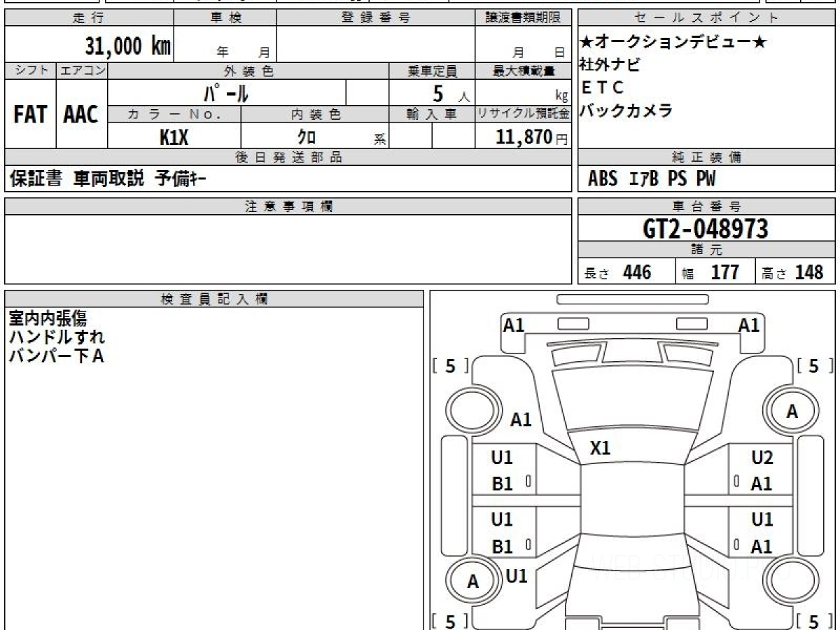The height and width of the screenshot is (630, 840).
Task: Select ★オークションデビュー★ sales point
Action: (x=673, y=42)
